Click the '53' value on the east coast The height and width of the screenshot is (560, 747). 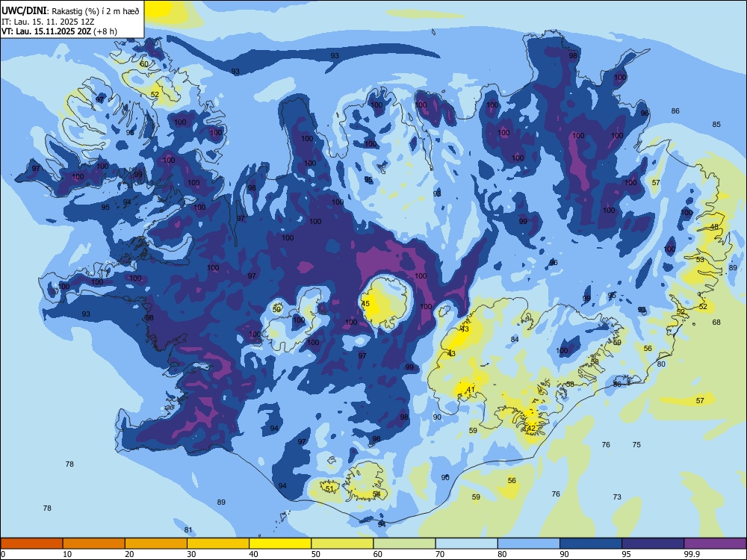(700, 260)
